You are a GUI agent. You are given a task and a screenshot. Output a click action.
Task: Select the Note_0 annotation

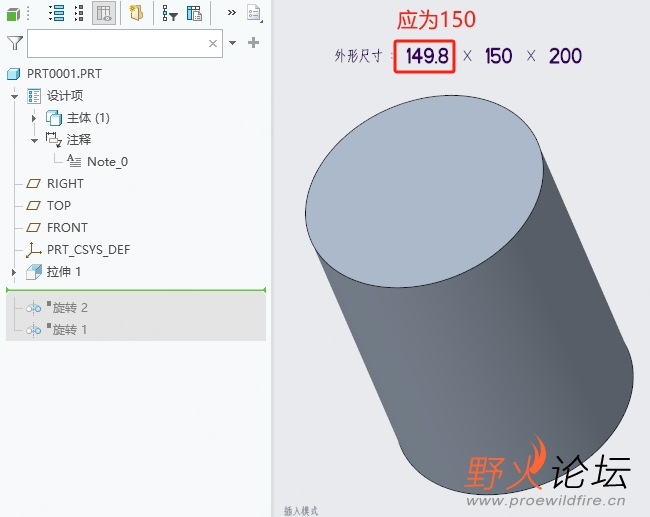tap(107, 162)
